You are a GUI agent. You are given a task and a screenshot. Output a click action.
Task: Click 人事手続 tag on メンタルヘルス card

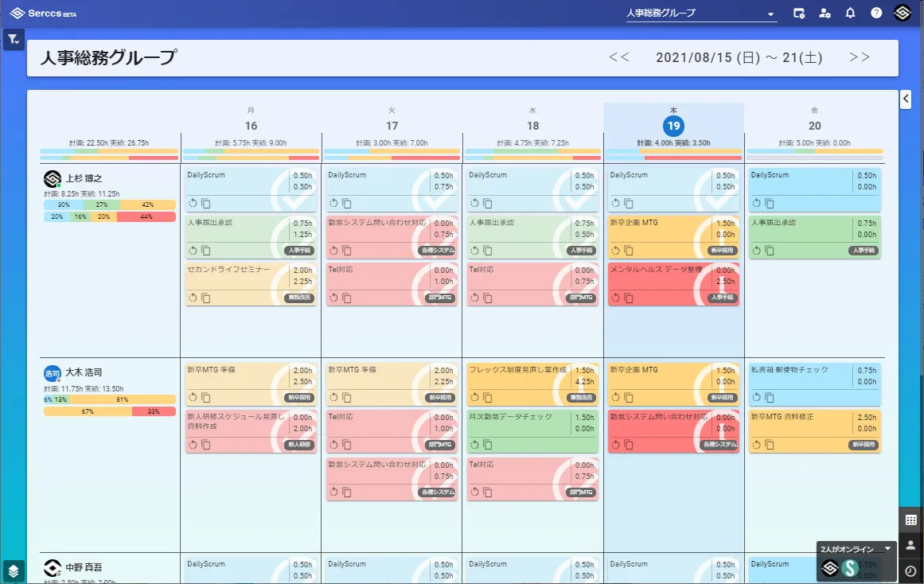coord(723,298)
